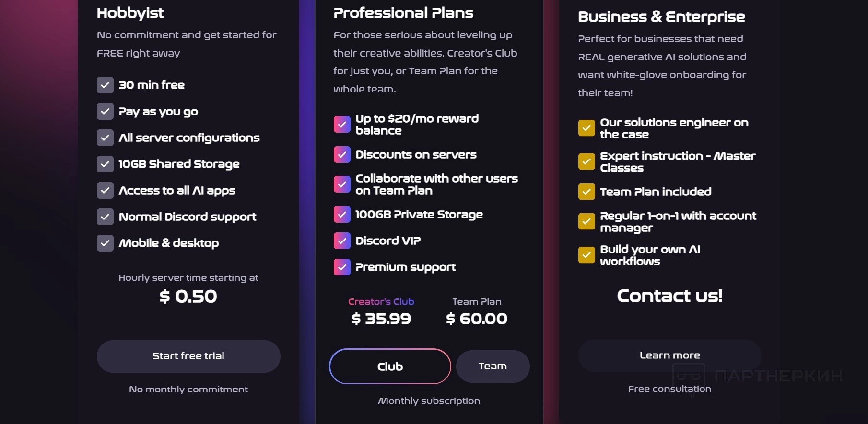The width and height of the screenshot is (868, 424).
Task: Click the '30 min free' checkmark icon
Action: (x=105, y=85)
